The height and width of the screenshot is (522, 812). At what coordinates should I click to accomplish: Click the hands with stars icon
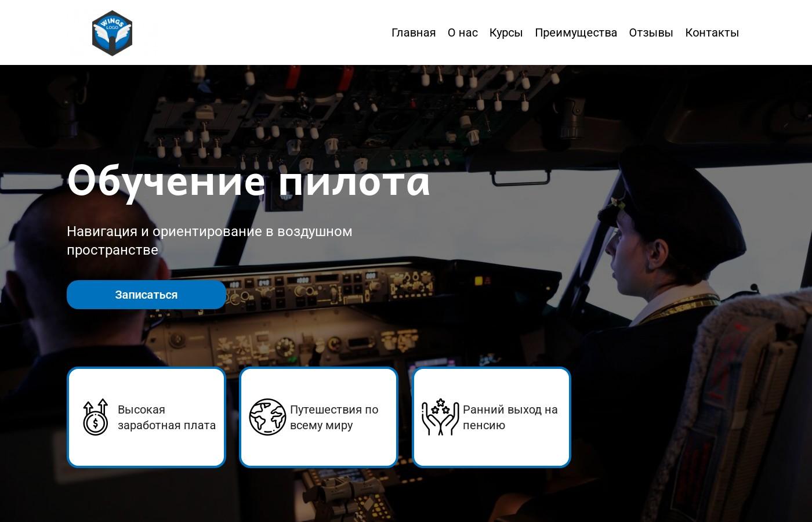(x=440, y=417)
